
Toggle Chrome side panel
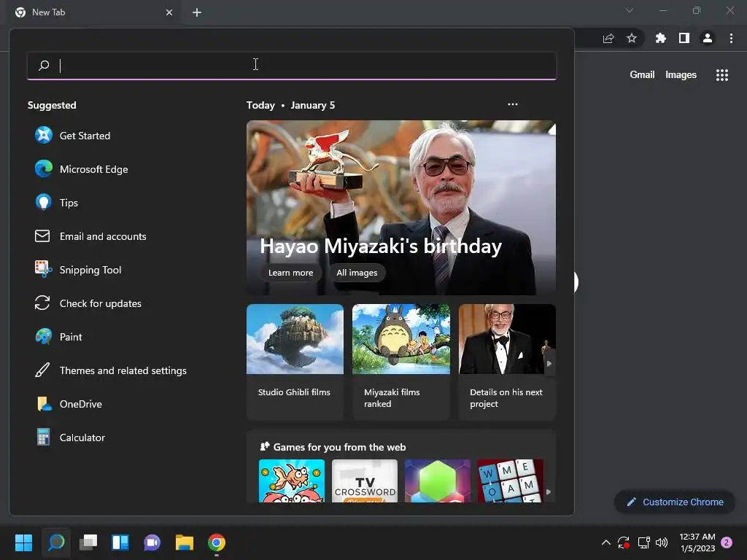[684, 38]
